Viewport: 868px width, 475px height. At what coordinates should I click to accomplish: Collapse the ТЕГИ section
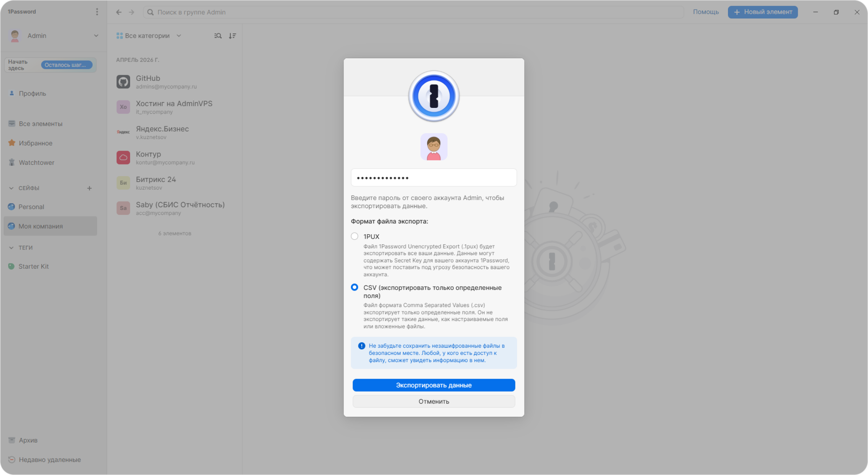(11, 248)
